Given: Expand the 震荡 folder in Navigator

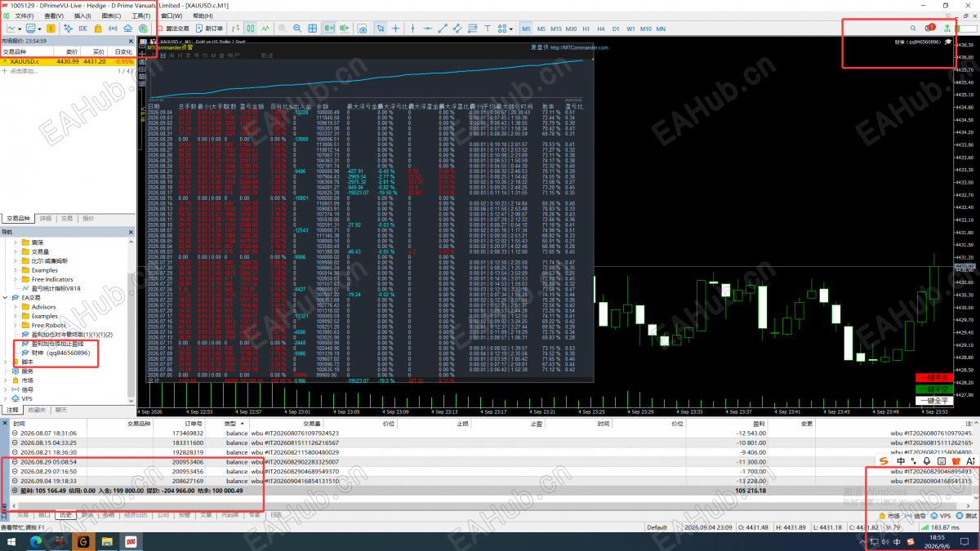Looking at the screenshot, I should [16, 242].
